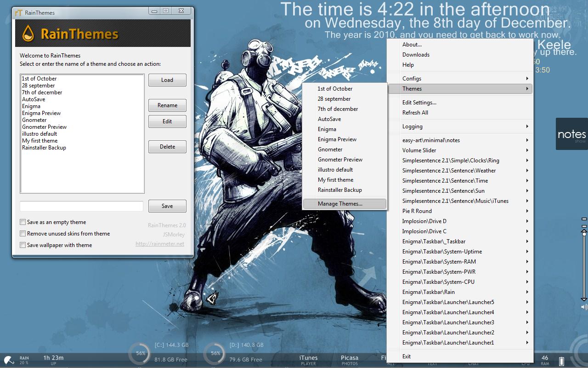This screenshot has width=588, height=368.
Task: Expand the Configs submenu
Action: [459, 78]
